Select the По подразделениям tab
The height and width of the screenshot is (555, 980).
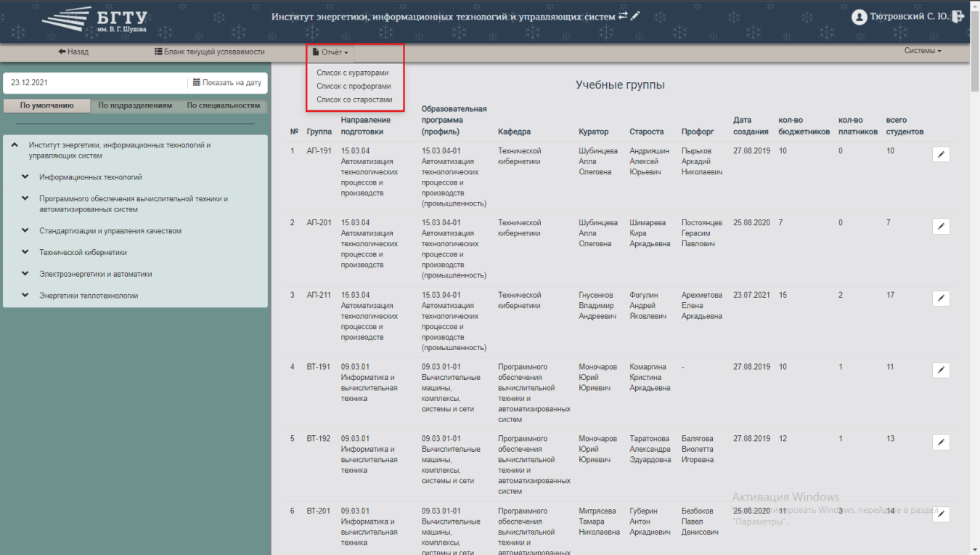click(x=135, y=105)
